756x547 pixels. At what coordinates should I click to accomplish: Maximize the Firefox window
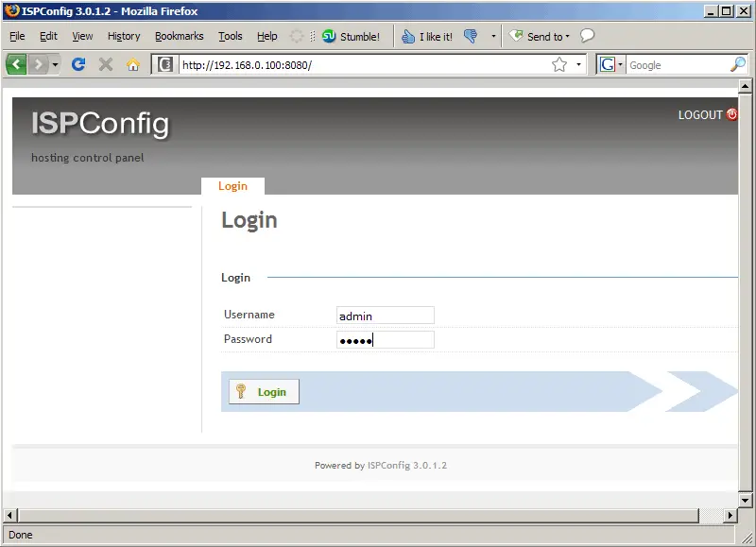pyautogui.click(x=726, y=10)
